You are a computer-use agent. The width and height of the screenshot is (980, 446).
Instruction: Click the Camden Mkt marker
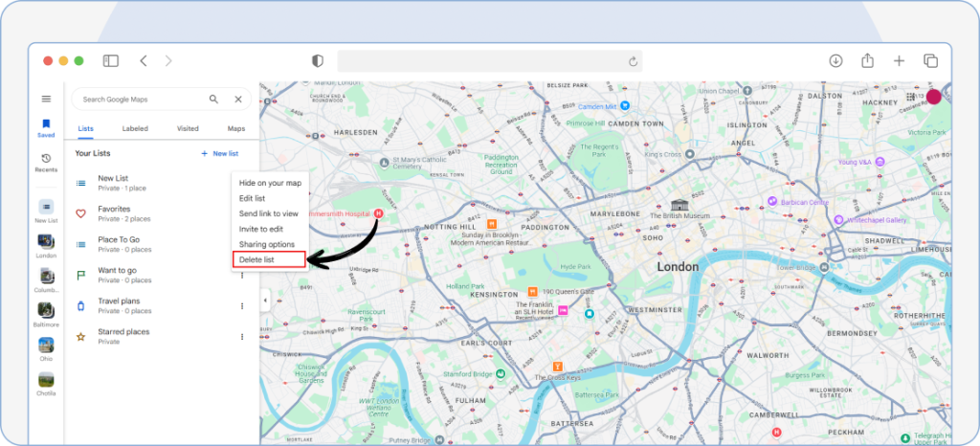[x=626, y=107]
